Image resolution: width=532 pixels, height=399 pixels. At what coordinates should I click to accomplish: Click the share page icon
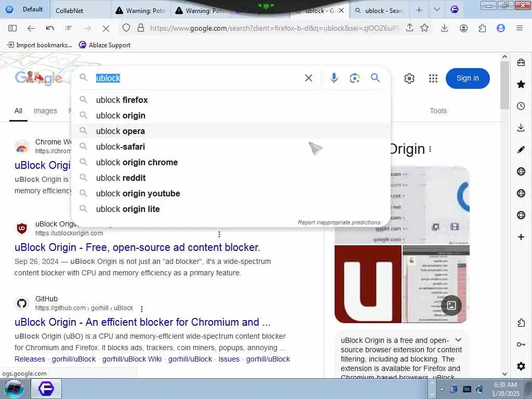[x=409, y=28]
